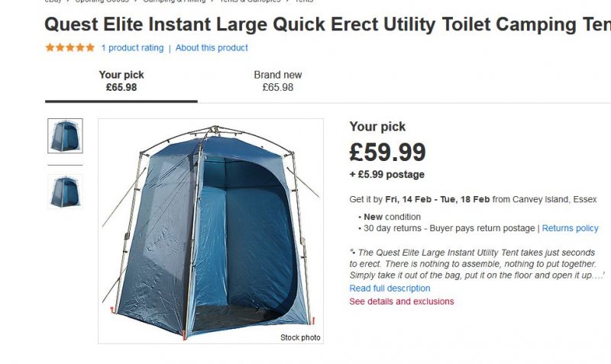Click the delivery date estimate text

[473, 199]
